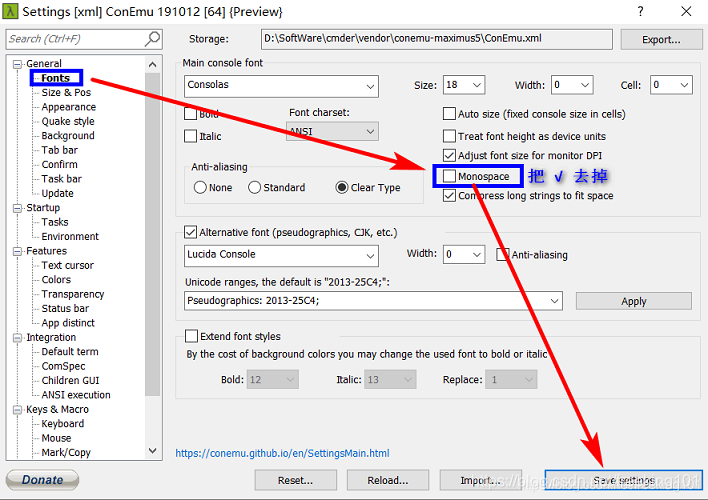Open the Tasks settings page

point(55,222)
